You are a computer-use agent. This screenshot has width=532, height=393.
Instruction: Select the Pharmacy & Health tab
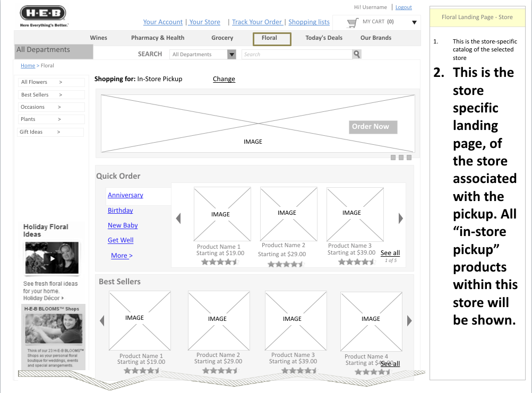pyautogui.click(x=158, y=38)
